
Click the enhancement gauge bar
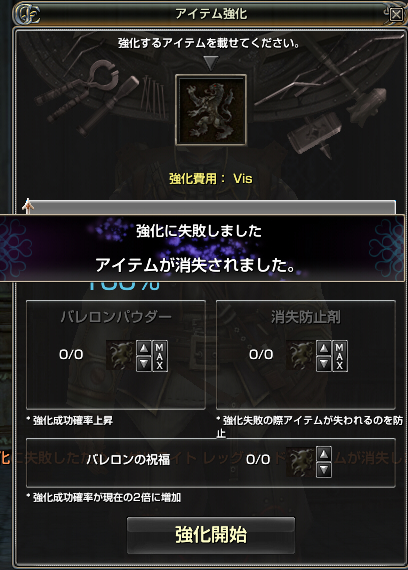click(x=211, y=207)
